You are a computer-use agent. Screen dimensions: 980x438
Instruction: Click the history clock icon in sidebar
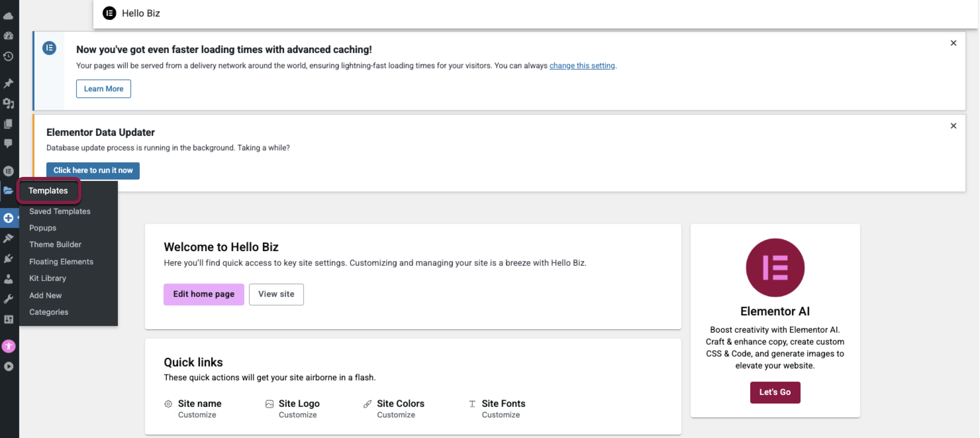click(x=8, y=56)
